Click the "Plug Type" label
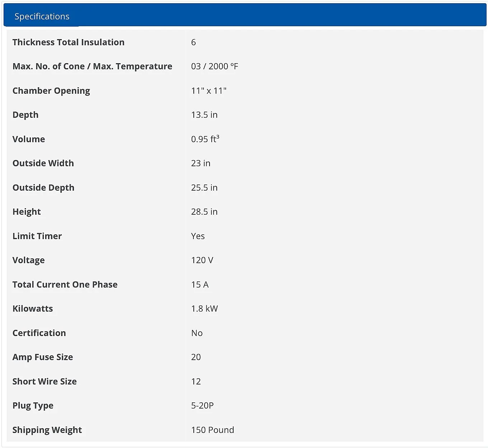 pos(33,406)
